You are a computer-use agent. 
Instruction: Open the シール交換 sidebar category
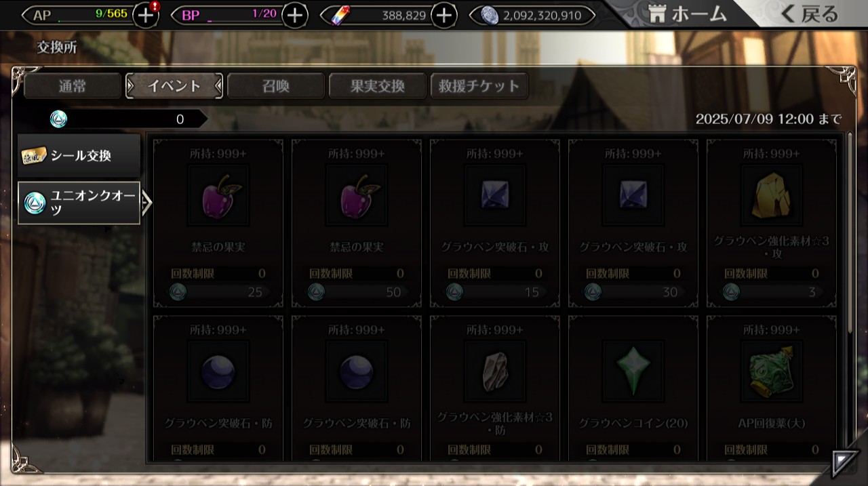tap(79, 156)
